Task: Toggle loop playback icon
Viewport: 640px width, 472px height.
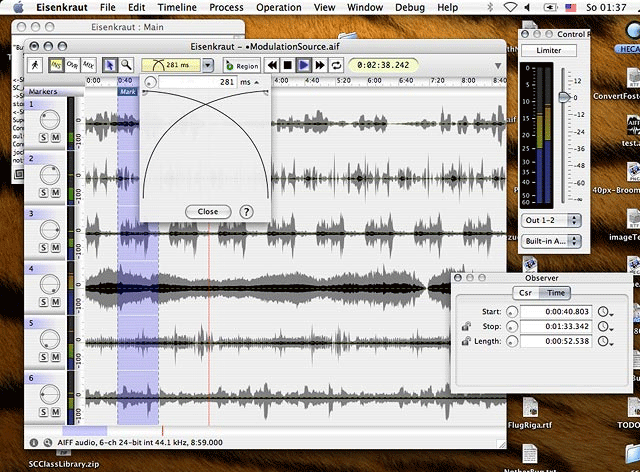Action: 335,65
